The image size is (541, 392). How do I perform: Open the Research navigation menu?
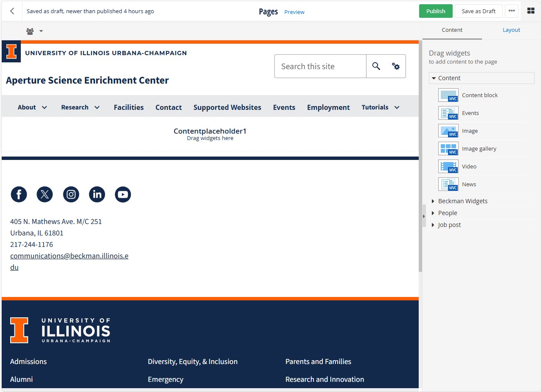coord(80,107)
